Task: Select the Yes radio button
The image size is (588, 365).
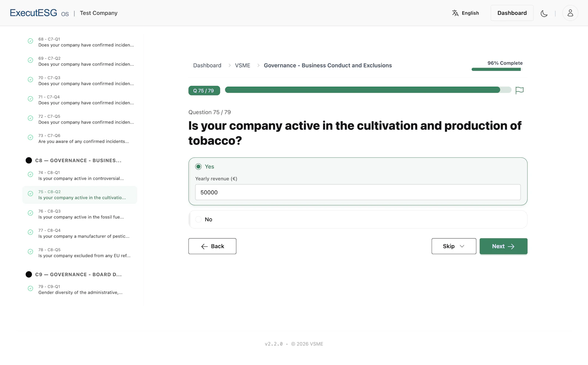Action: click(198, 167)
